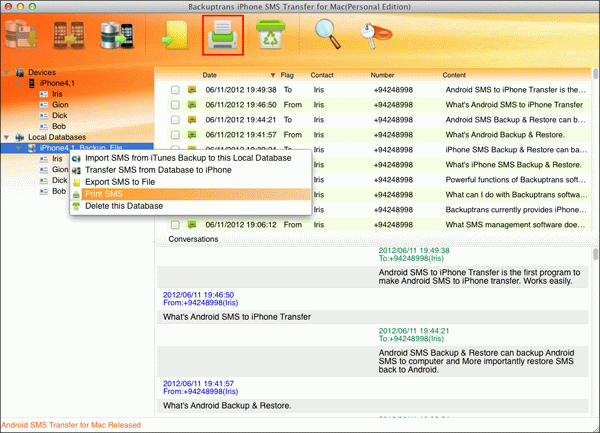
Task: Choose Print SMS in the context menu
Action: [x=190, y=194]
